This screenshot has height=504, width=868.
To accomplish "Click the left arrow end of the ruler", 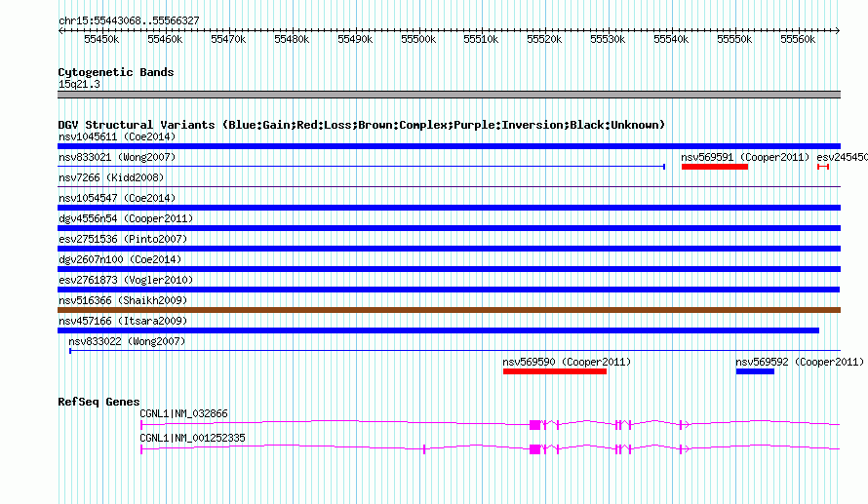I will pos(60,31).
